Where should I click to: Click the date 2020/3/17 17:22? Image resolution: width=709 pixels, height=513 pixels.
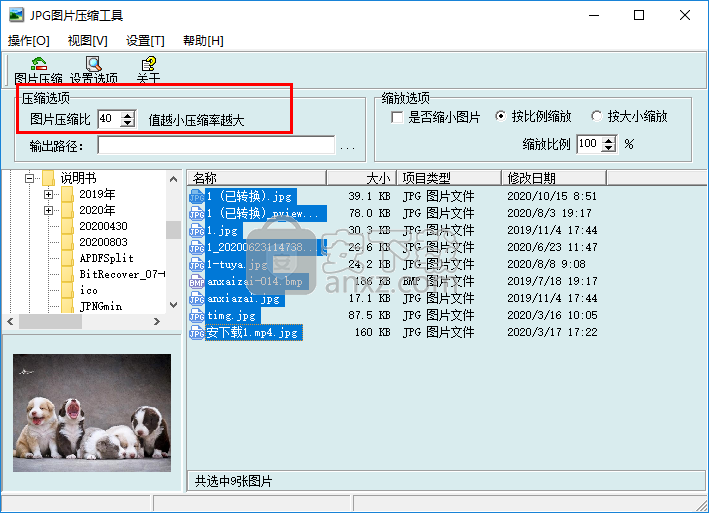pos(552,333)
